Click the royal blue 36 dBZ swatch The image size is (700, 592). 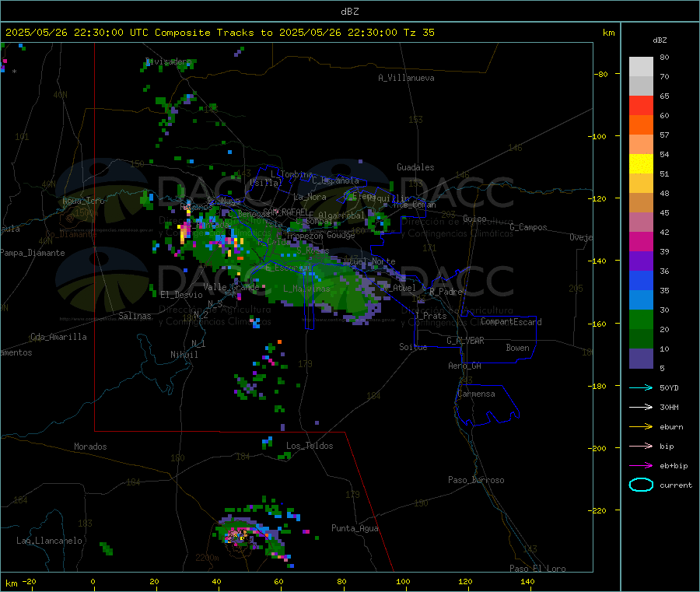click(x=641, y=280)
